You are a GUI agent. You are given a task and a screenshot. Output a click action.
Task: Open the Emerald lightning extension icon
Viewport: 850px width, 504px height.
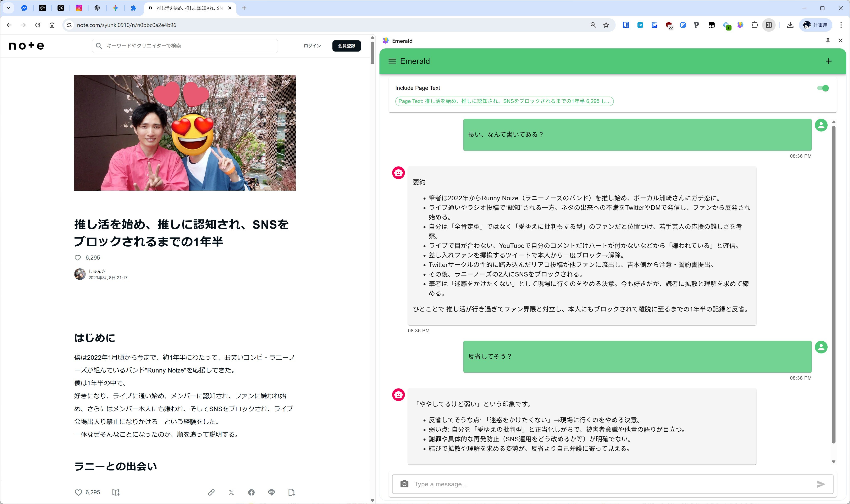click(740, 25)
